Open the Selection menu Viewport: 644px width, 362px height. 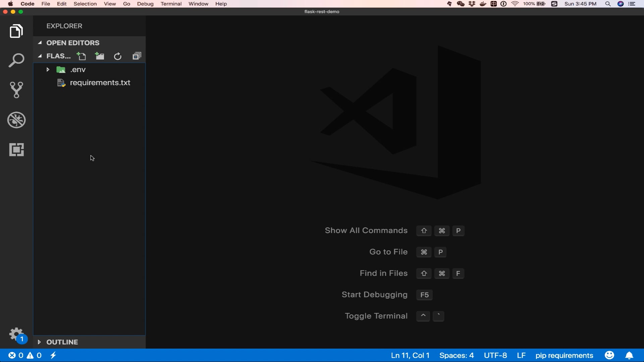[x=85, y=4]
